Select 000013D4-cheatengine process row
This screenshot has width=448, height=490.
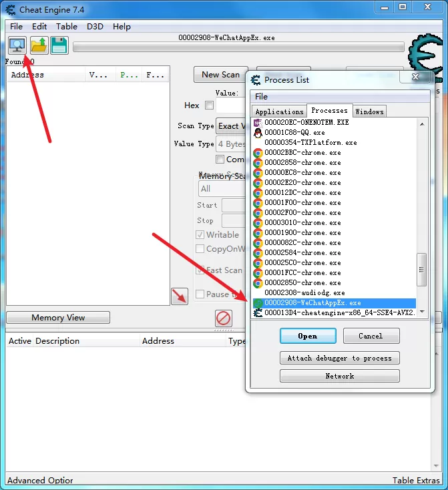pos(334,313)
